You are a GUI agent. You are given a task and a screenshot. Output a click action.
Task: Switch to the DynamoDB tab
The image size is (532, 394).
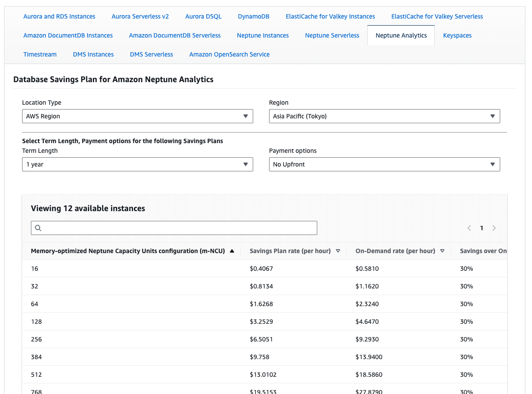click(253, 16)
